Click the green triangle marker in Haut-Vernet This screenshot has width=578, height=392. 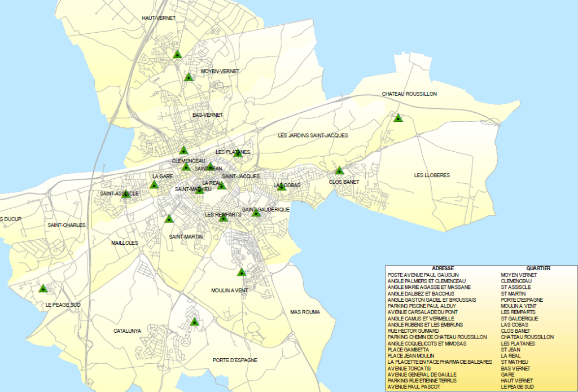pyautogui.click(x=177, y=55)
